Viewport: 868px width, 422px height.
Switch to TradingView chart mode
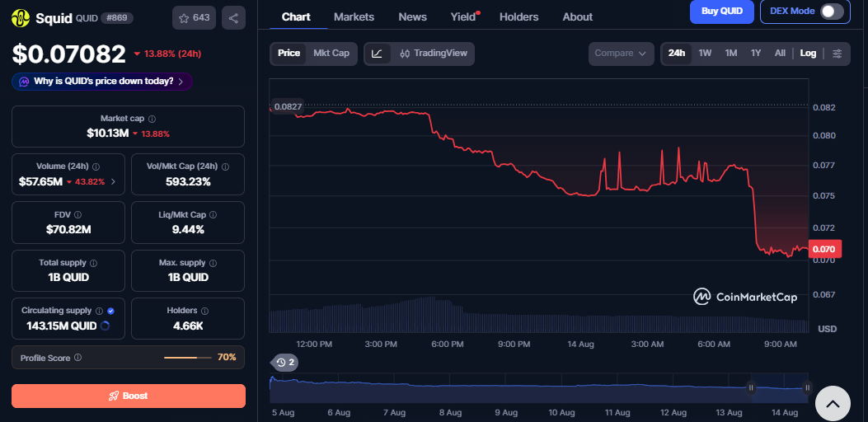[434, 54]
